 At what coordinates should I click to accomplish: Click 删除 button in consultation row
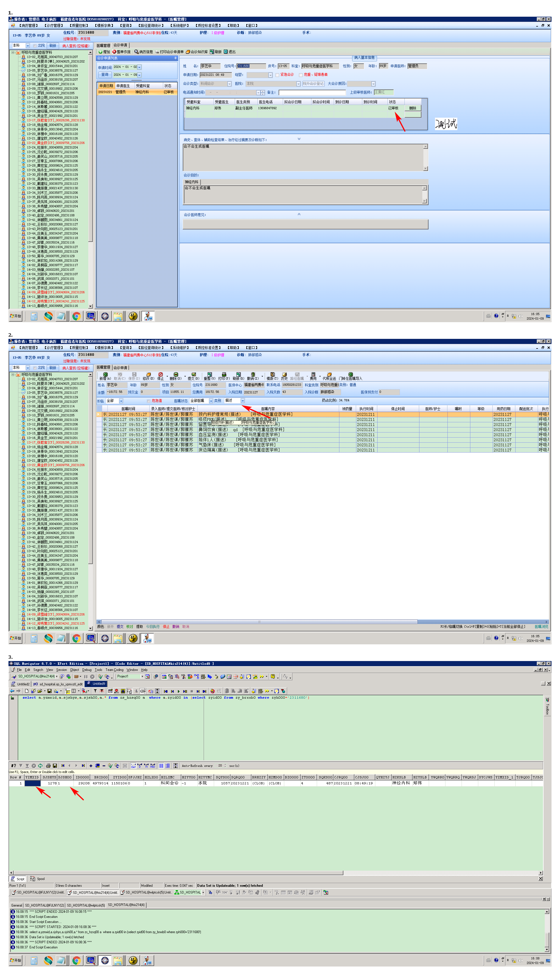pyautogui.click(x=413, y=108)
